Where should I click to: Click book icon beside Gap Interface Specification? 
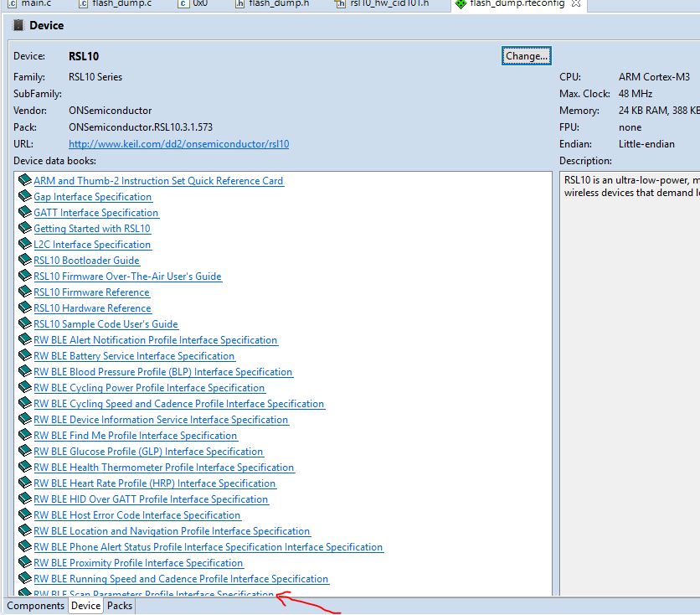point(24,196)
